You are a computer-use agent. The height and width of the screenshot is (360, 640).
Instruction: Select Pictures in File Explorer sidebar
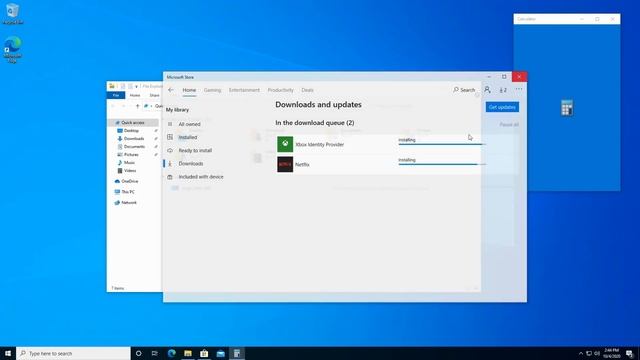[x=131, y=155]
